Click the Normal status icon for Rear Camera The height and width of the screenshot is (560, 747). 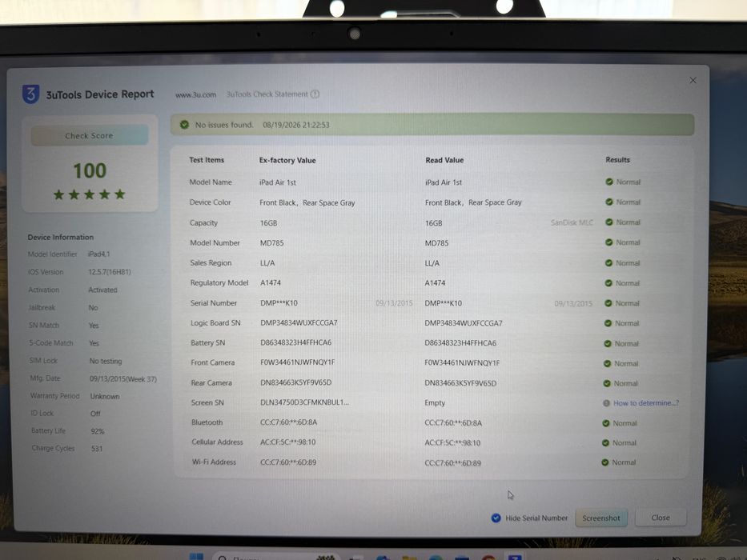click(x=607, y=383)
